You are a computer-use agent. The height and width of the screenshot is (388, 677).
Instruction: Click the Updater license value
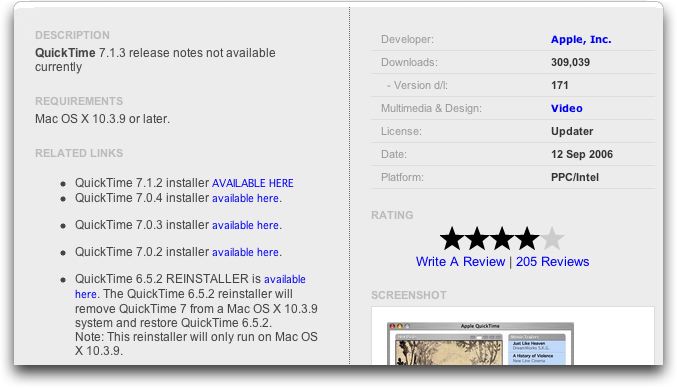pyautogui.click(x=572, y=131)
